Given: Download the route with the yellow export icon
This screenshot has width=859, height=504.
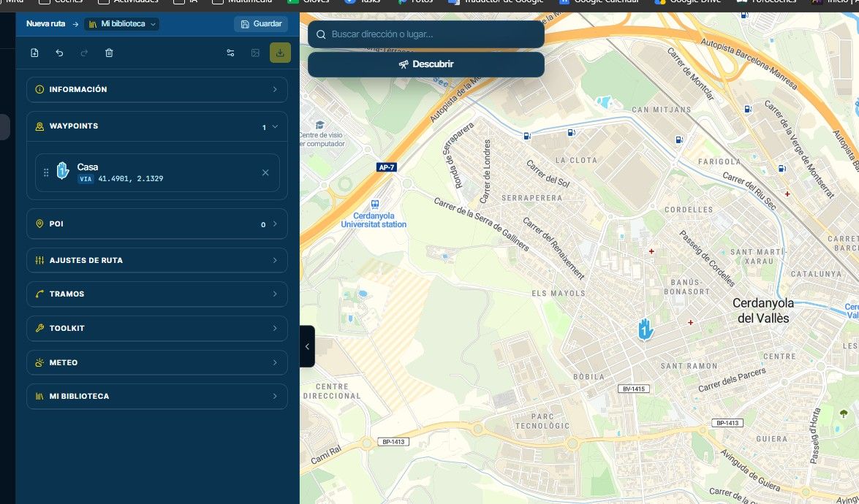Looking at the screenshot, I should pyautogui.click(x=280, y=53).
